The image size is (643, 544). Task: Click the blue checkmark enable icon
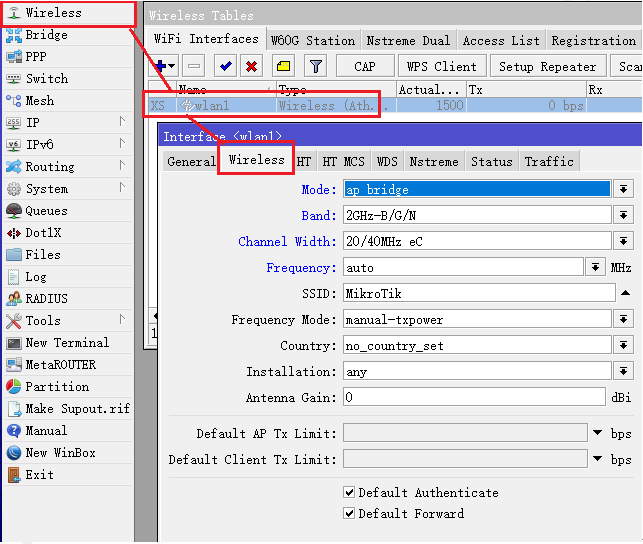tap(225, 66)
